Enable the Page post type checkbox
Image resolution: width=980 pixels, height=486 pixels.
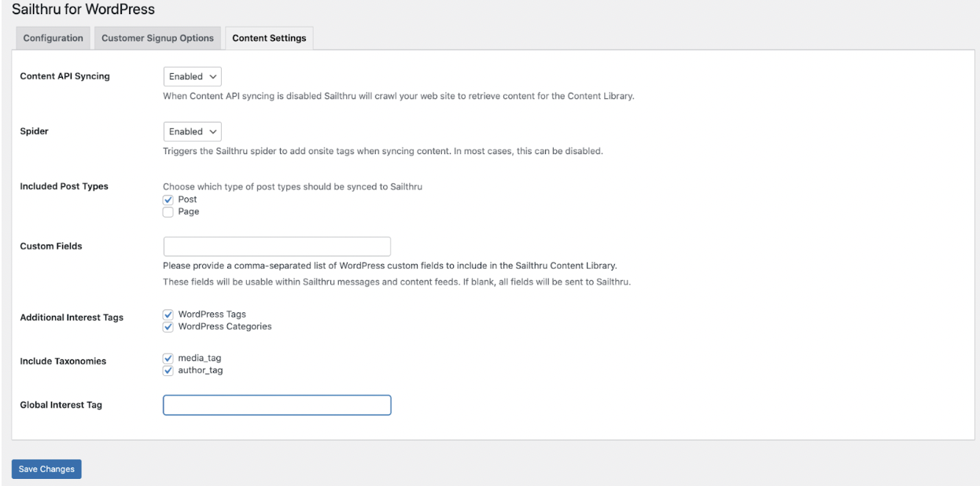tap(168, 212)
